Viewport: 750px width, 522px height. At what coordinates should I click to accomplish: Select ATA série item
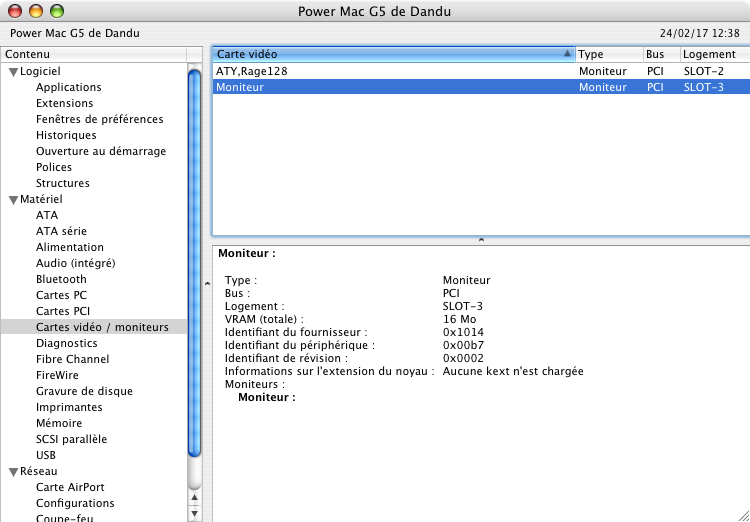(x=61, y=231)
